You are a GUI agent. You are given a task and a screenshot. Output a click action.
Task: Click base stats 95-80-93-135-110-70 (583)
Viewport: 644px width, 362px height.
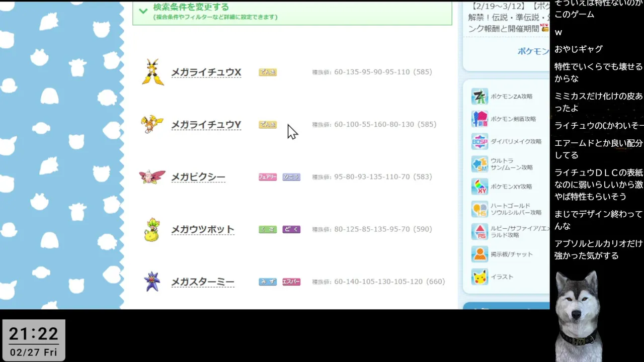pyautogui.click(x=372, y=177)
